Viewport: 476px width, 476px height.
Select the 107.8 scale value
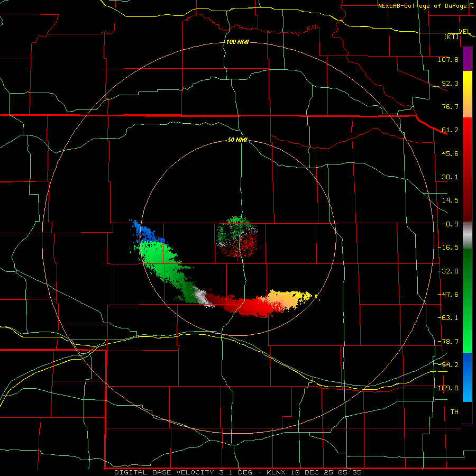448,59
